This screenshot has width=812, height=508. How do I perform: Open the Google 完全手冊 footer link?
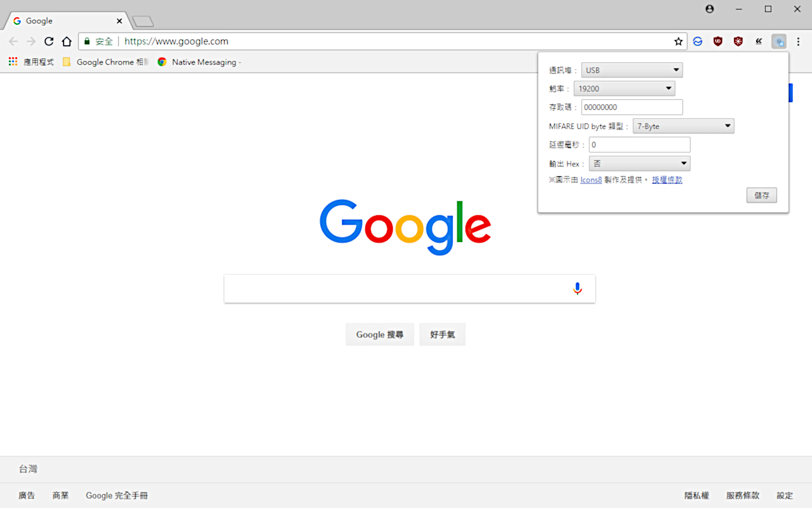[x=117, y=495]
